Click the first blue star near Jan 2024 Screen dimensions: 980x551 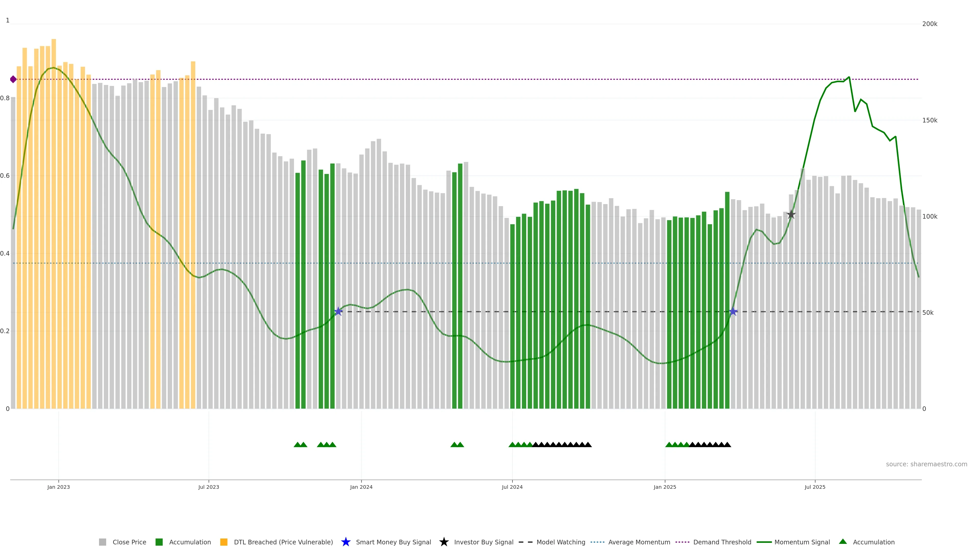pyautogui.click(x=338, y=311)
